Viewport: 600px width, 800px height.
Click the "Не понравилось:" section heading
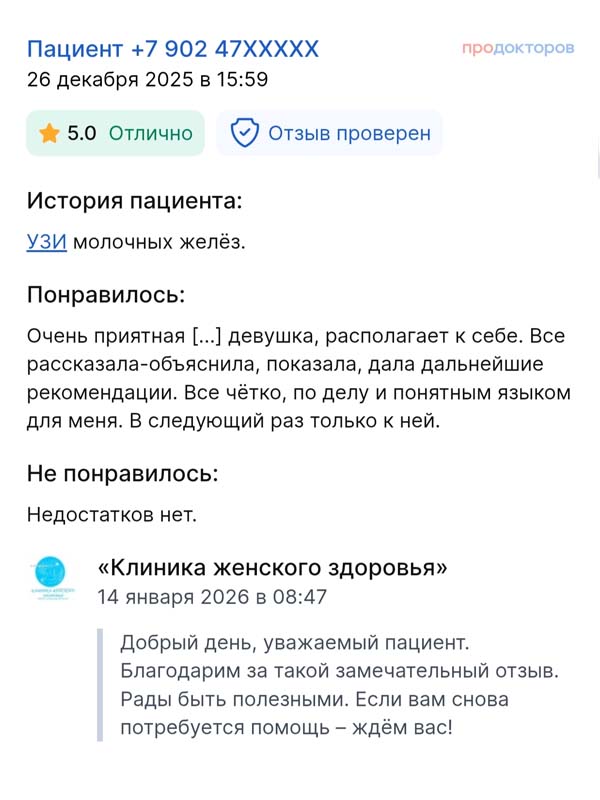click(122, 473)
